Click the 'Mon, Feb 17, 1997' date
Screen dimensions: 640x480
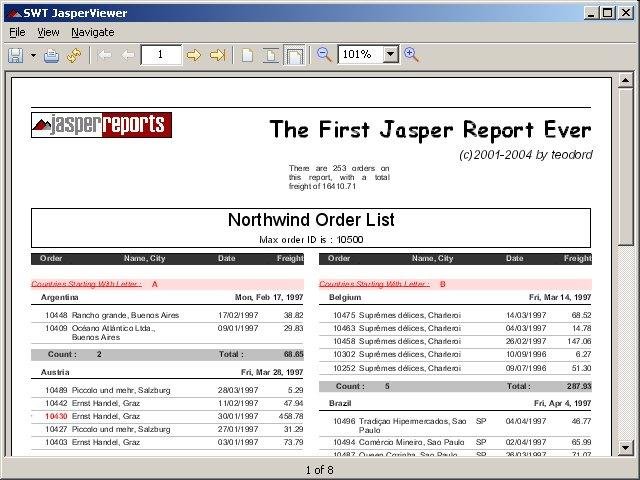269,298
